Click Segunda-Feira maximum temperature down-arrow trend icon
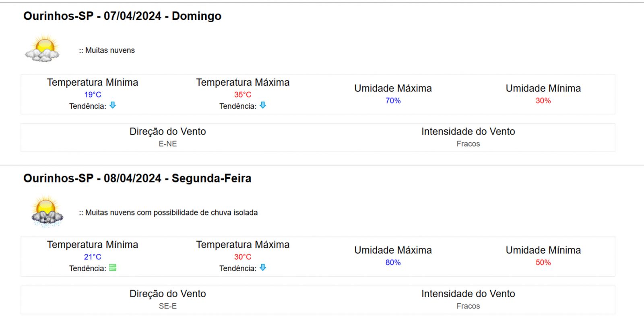 pyautogui.click(x=263, y=267)
